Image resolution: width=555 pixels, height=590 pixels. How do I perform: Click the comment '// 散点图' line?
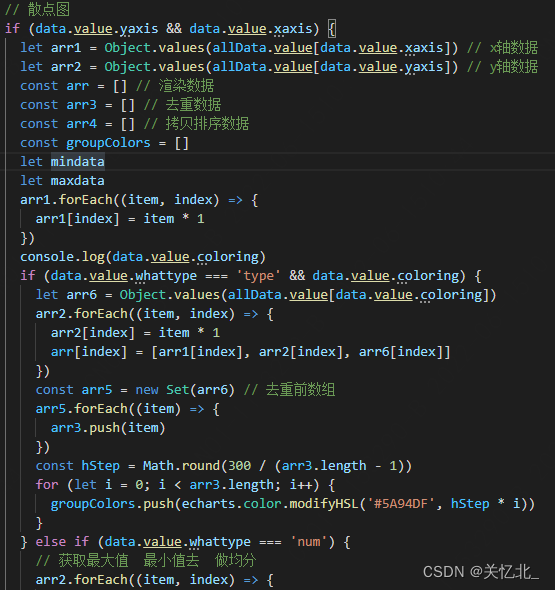point(37,9)
